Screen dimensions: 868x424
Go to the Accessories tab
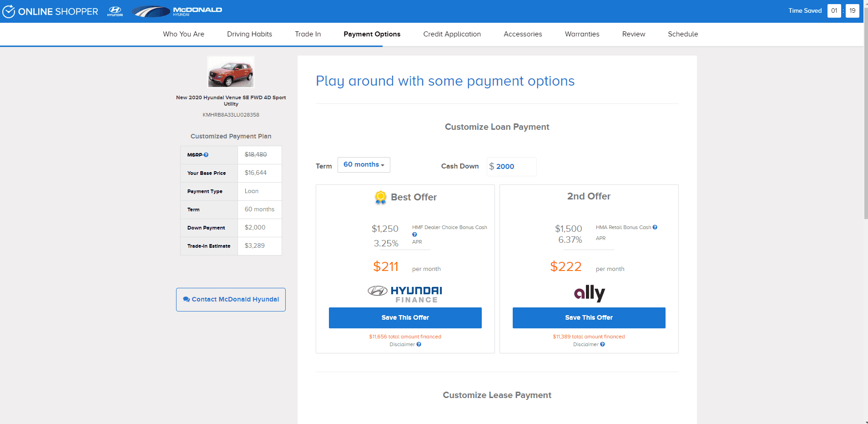(x=523, y=34)
